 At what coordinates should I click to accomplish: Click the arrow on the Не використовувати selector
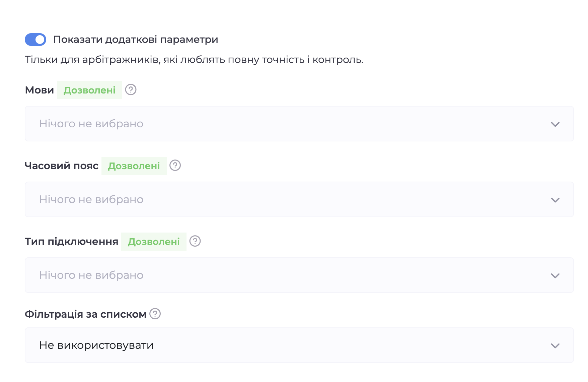click(555, 345)
